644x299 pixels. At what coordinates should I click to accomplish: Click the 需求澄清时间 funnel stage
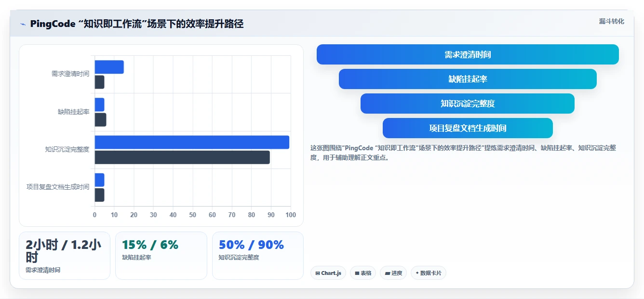click(x=468, y=54)
